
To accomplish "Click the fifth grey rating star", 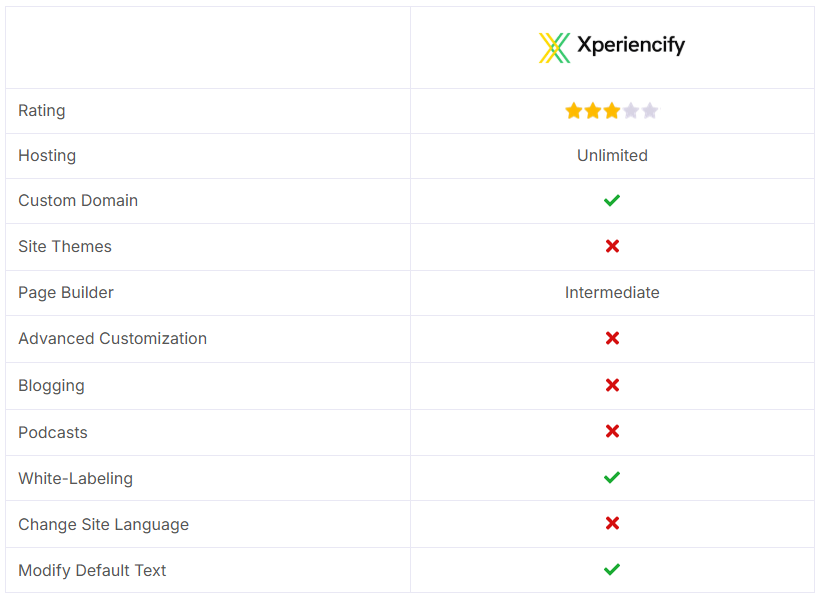I will [x=650, y=111].
